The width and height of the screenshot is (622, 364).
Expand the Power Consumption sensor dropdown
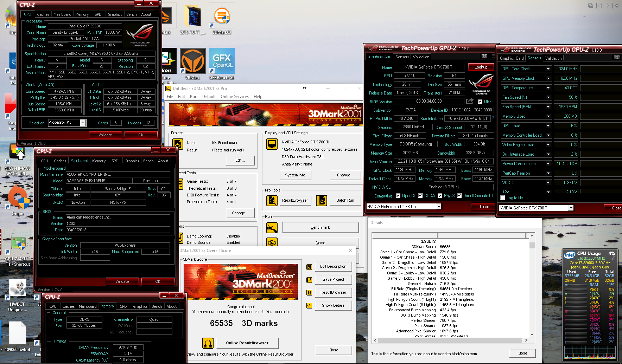click(548, 164)
